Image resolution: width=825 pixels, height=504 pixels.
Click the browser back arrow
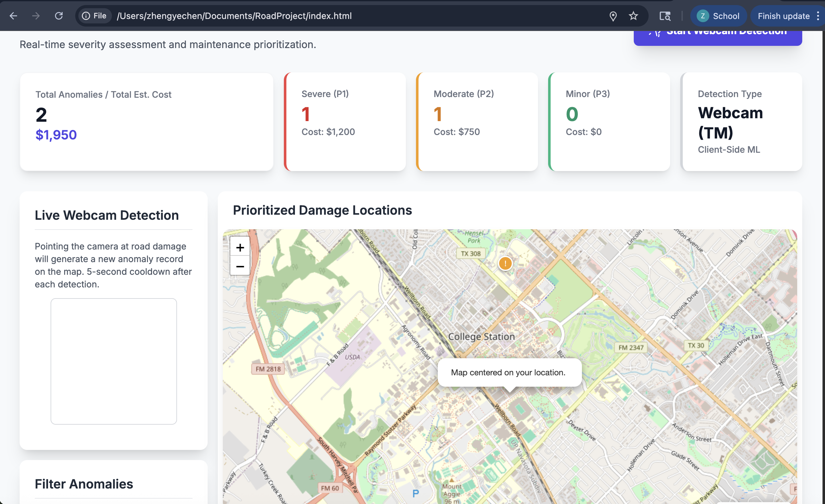tap(13, 16)
